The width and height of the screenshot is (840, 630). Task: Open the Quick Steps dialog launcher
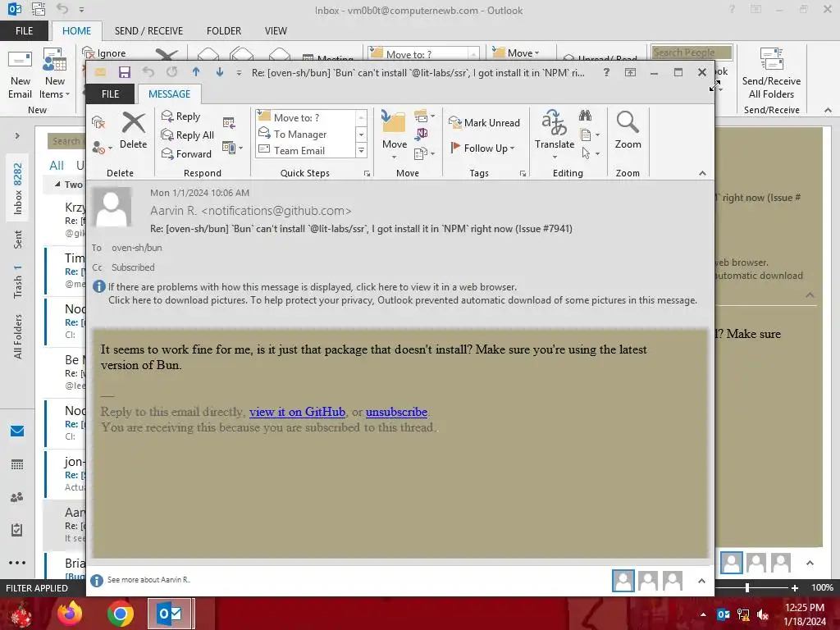tap(367, 174)
